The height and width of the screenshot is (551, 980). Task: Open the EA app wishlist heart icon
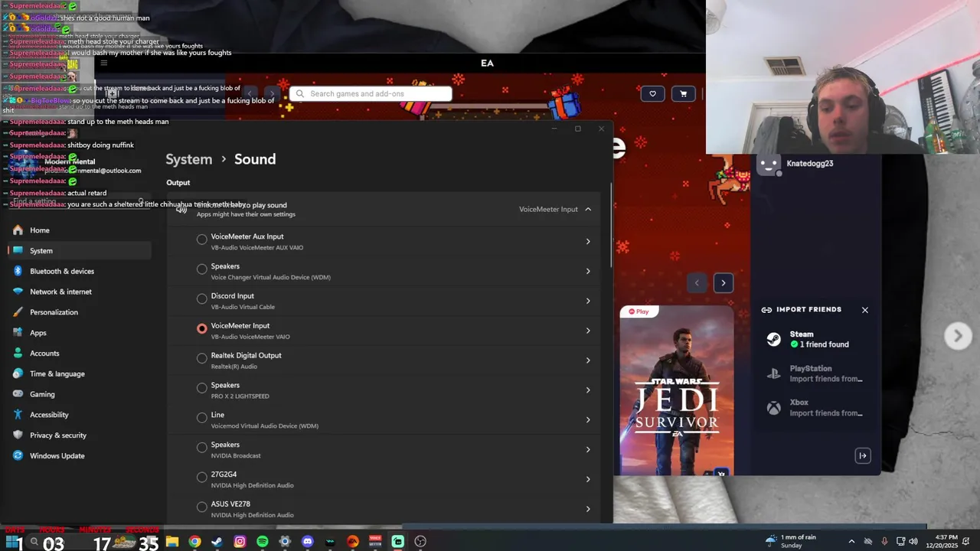(x=652, y=93)
